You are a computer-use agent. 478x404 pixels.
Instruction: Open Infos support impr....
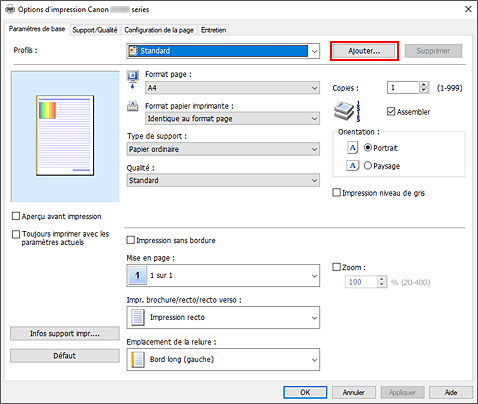pos(65,333)
